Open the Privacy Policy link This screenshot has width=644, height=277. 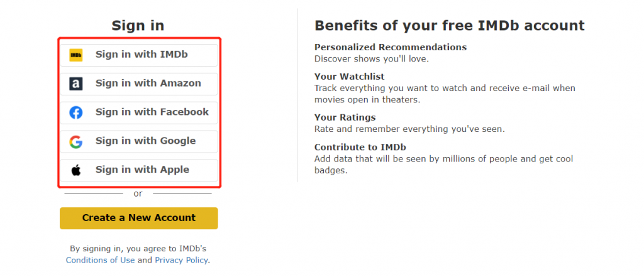[x=181, y=260]
